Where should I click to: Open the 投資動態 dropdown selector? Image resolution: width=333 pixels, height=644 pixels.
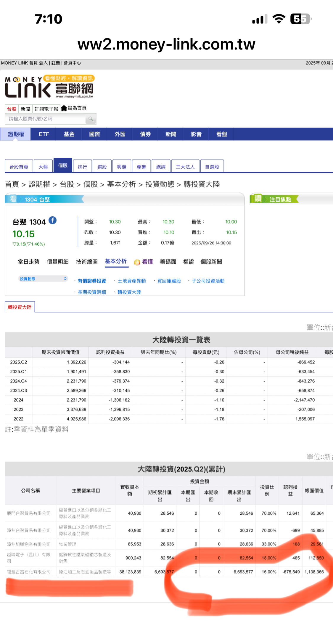click(x=43, y=279)
